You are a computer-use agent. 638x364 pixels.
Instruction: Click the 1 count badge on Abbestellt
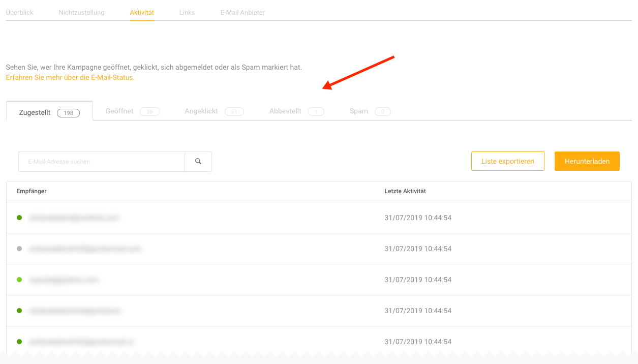click(x=316, y=112)
